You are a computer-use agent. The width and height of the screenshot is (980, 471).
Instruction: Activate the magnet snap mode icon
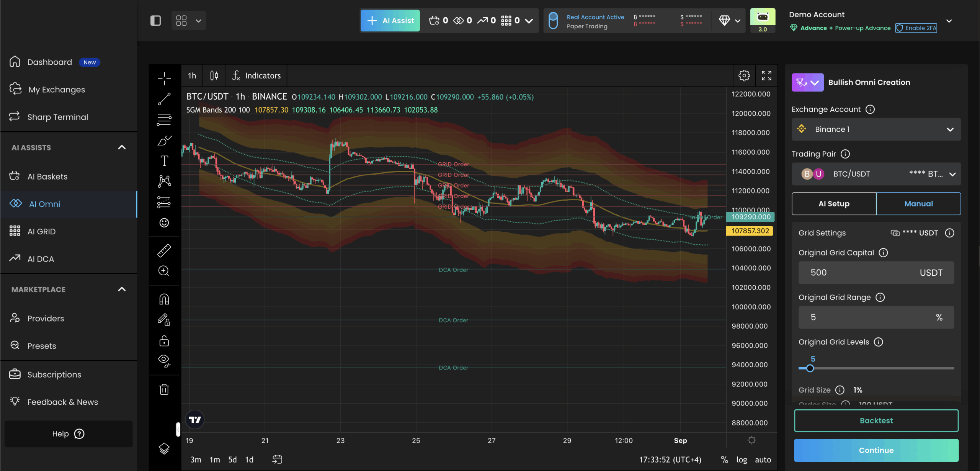[164, 299]
